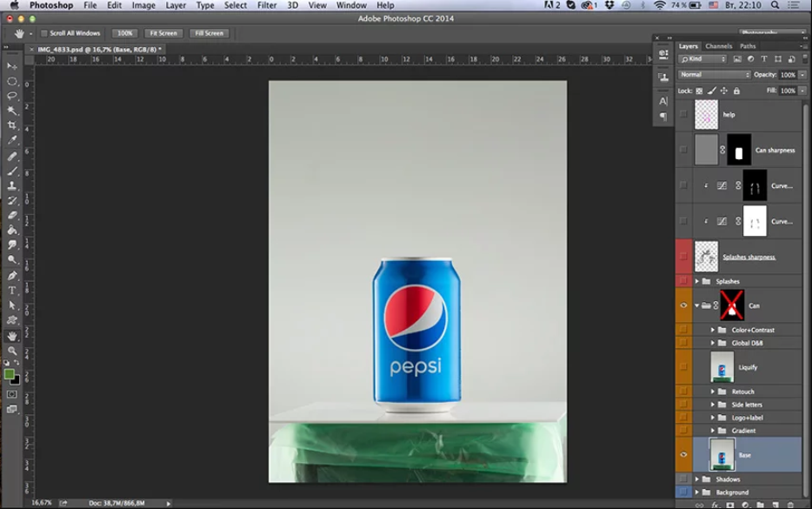The width and height of the screenshot is (812, 509).
Task: Select the Eyedropper tool
Action: click(12, 140)
